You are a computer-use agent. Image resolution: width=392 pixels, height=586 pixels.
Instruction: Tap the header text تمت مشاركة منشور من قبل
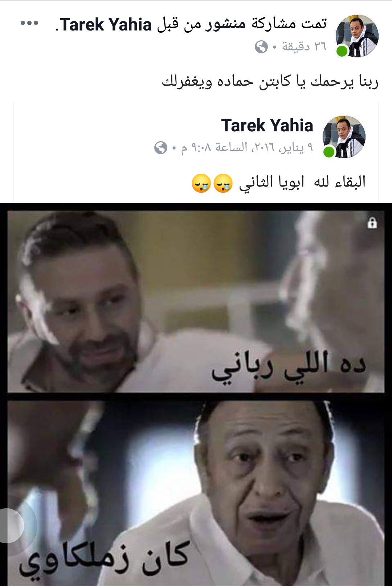(242, 24)
